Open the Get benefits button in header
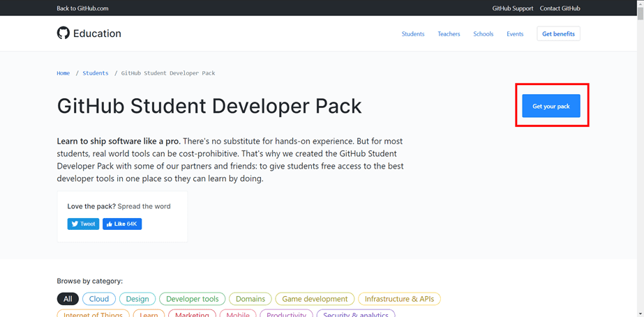 [558, 33]
